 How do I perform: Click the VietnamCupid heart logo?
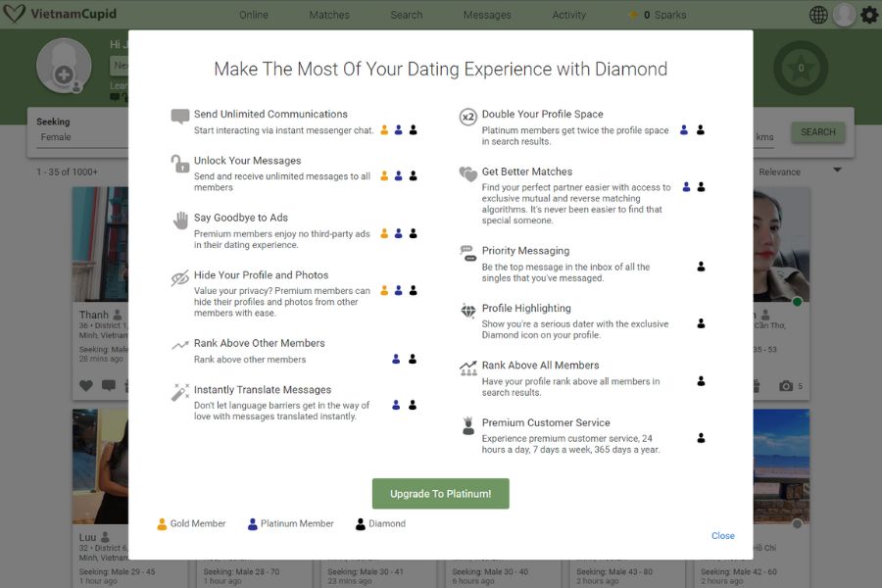click(x=14, y=15)
